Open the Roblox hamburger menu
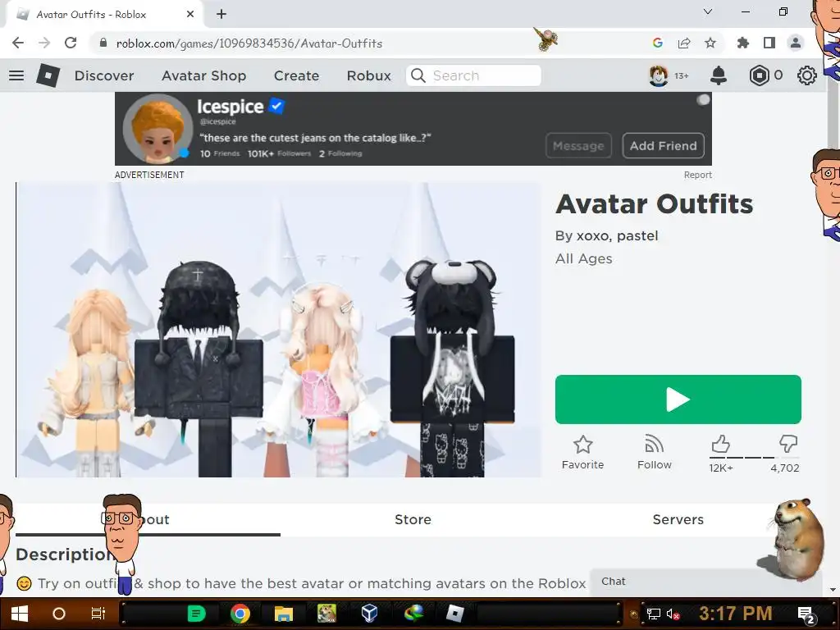840x630 pixels. tap(16, 75)
